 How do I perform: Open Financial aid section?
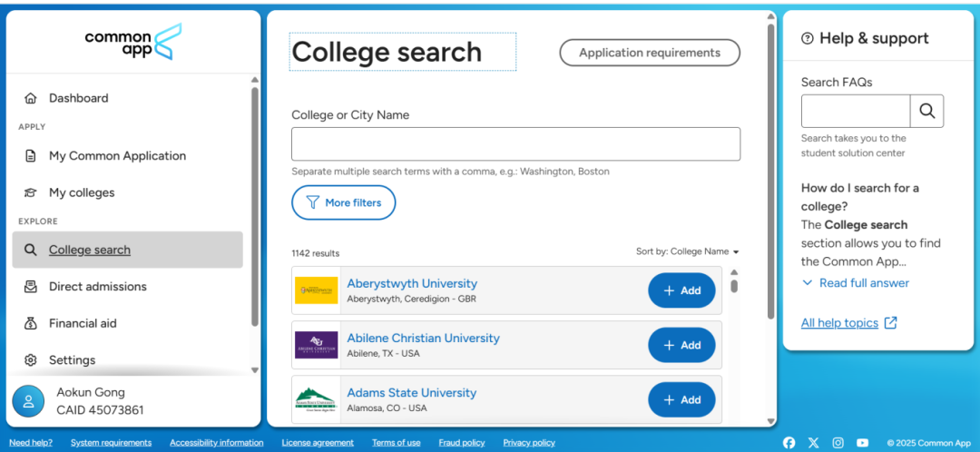[x=83, y=323]
